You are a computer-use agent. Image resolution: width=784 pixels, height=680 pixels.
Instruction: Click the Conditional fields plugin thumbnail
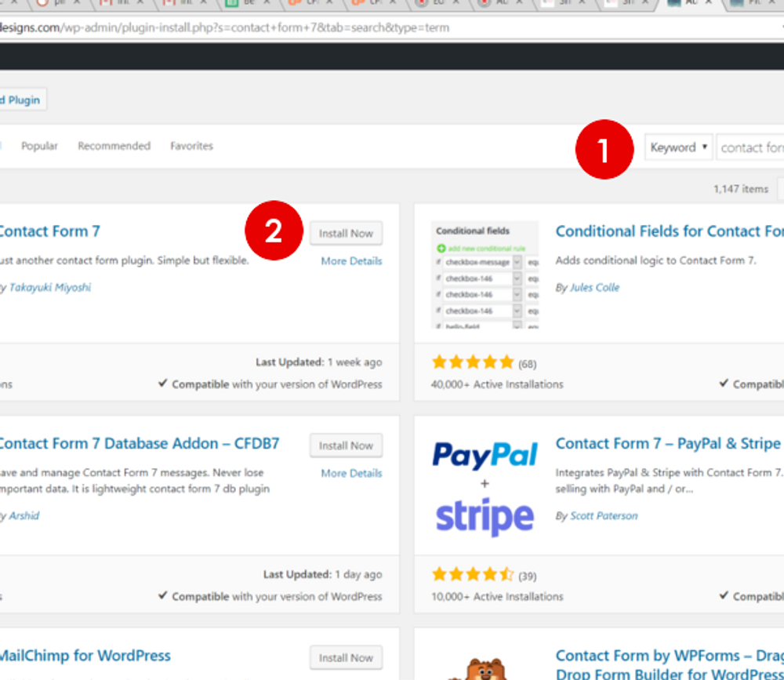point(485,275)
